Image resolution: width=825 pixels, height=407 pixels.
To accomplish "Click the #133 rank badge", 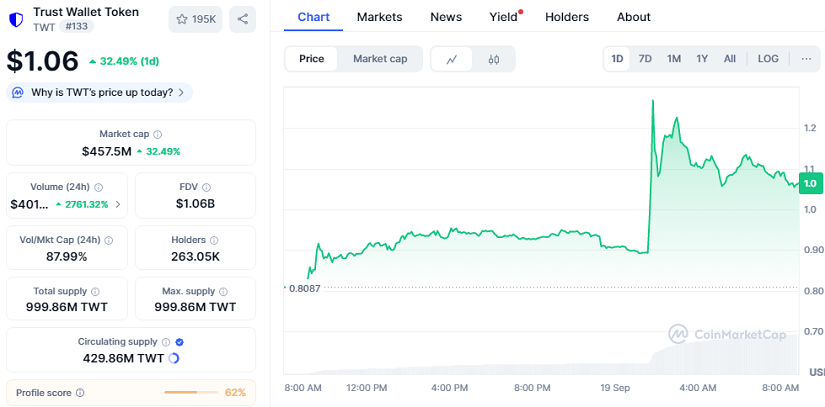I will [76, 27].
